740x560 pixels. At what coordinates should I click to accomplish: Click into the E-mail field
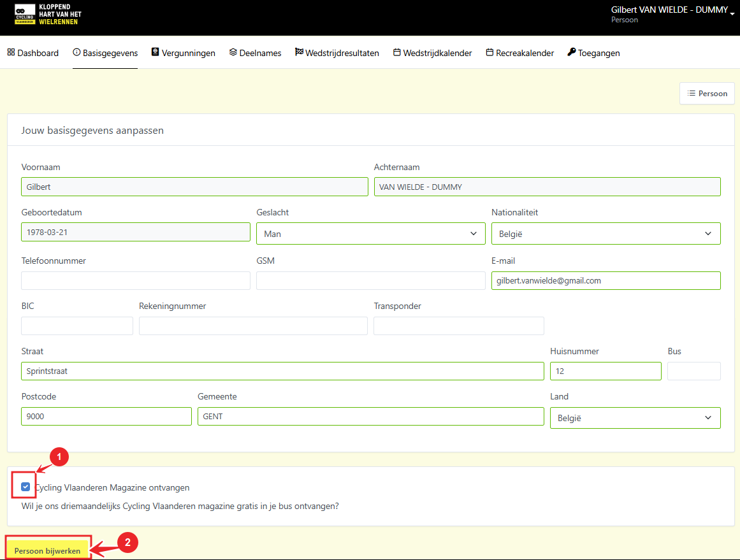click(x=606, y=280)
